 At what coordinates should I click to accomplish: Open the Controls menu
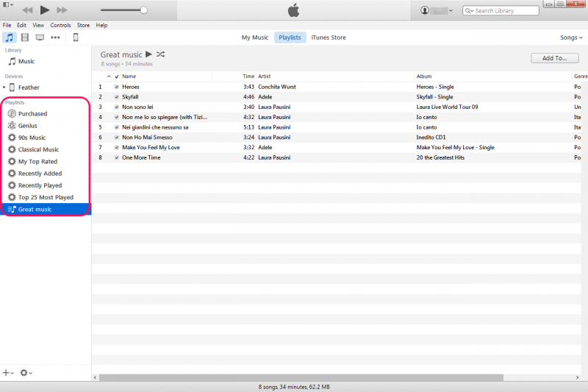[x=60, y=25]
